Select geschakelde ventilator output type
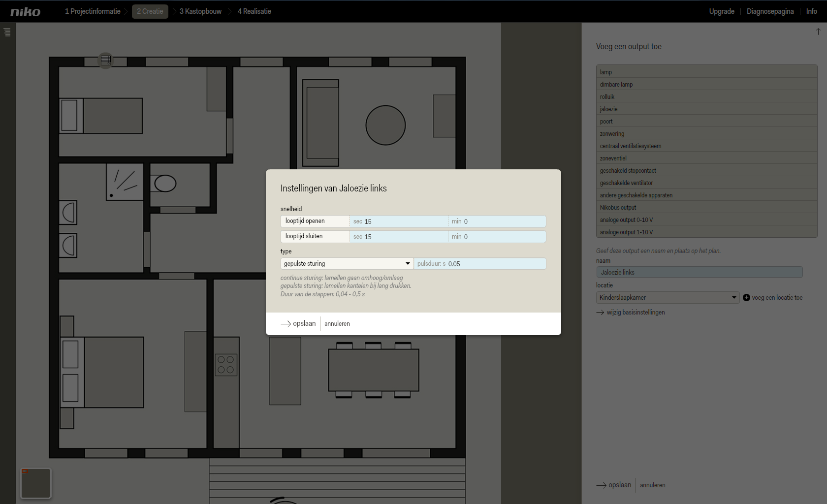 (706, 183)
